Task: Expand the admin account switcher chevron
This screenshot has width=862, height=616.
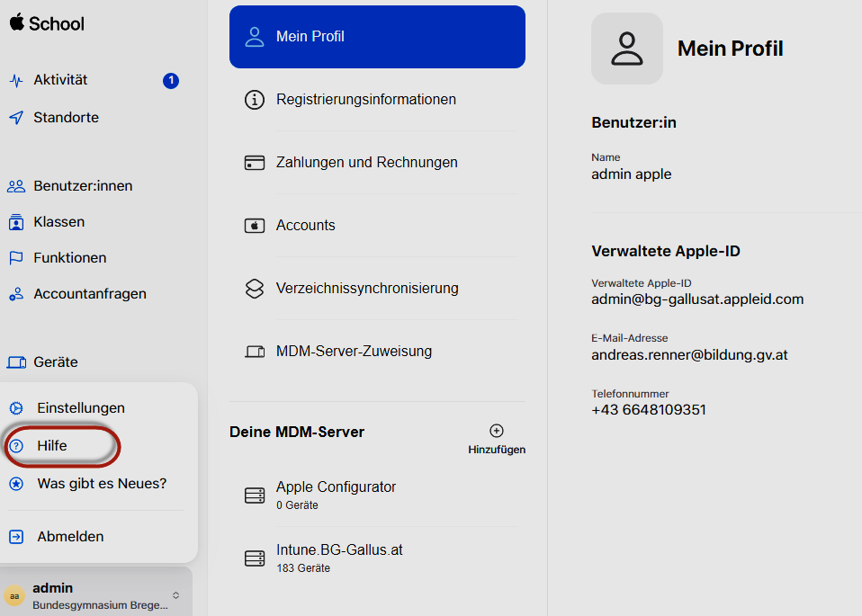Action: [176, 595]
